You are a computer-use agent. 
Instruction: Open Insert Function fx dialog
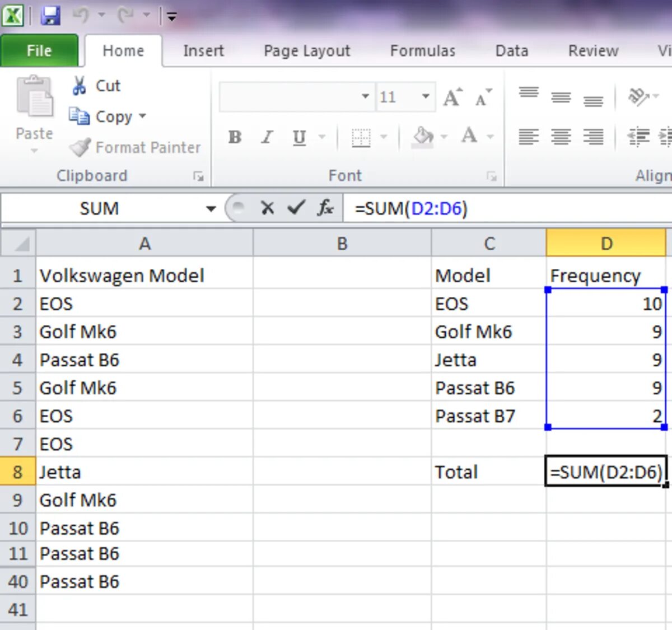click(325, 208)
